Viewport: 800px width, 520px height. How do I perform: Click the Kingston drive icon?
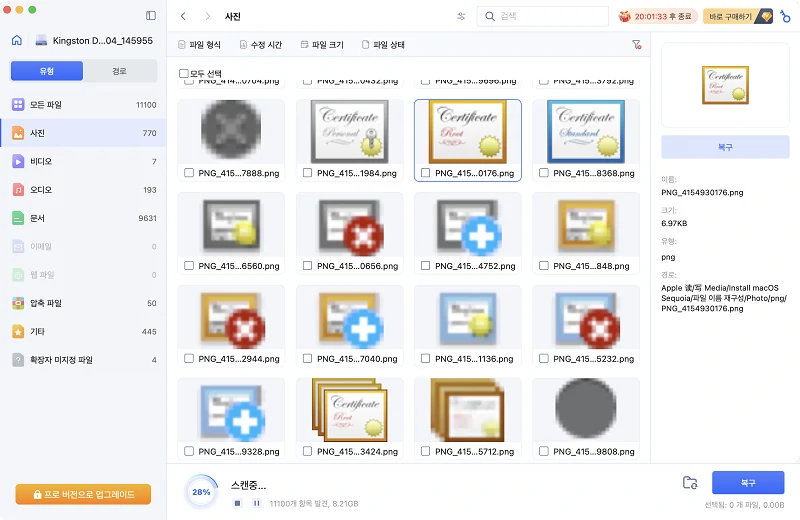(41, 41)
